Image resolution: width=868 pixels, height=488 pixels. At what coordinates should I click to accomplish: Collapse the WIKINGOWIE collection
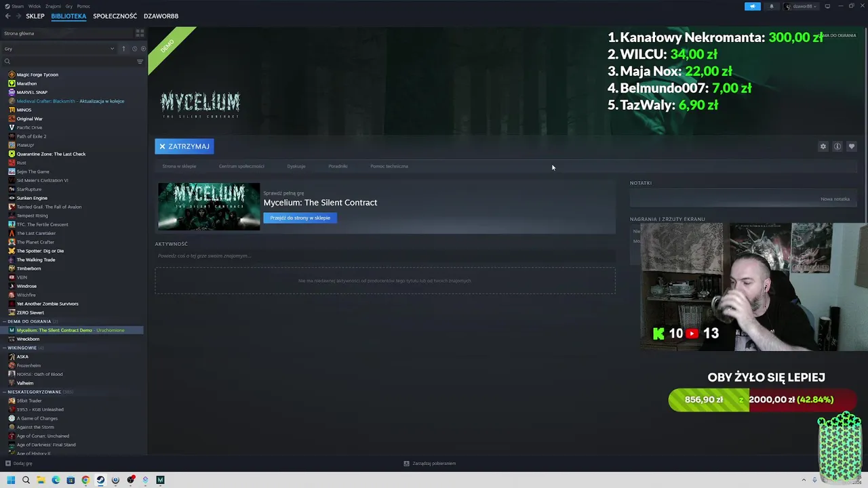point(5,348)
